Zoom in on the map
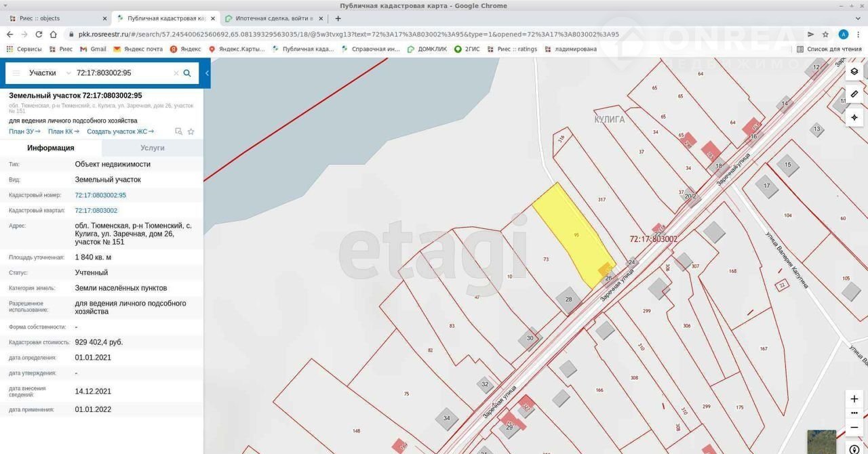Image resolution: width=868 pixels, height=454 pixels. coord(854,398)
